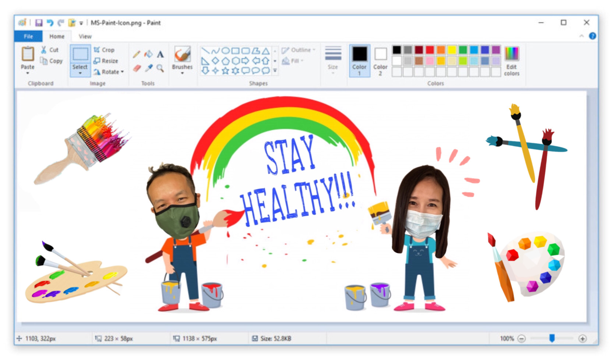Activate the Text tool
This screenshot has height=364, width=614.
pos(160,54)
